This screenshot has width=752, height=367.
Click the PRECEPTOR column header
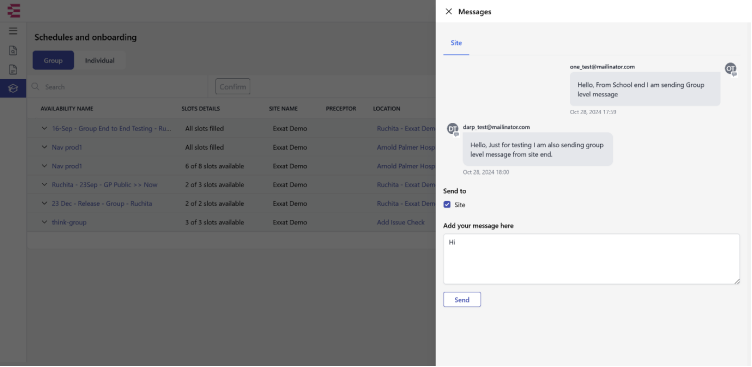tap(341, 109)
